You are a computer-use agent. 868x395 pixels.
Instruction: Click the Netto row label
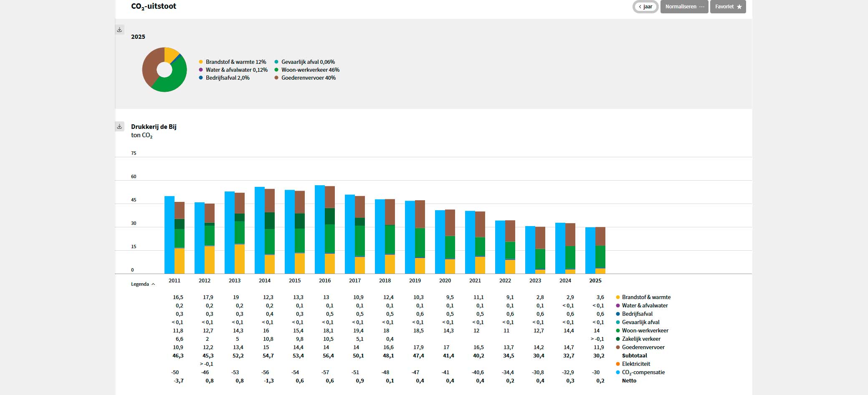pyautogui.click(x=629, y=381)
